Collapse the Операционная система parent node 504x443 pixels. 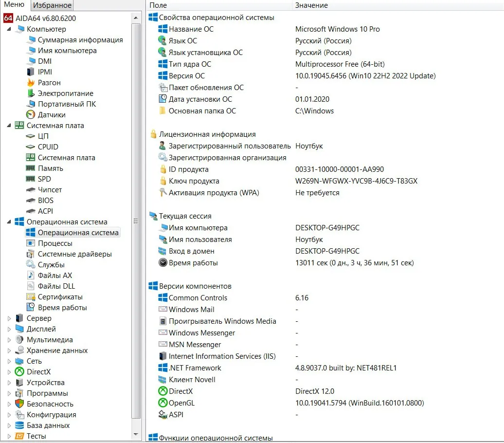(x=9, y=221)
